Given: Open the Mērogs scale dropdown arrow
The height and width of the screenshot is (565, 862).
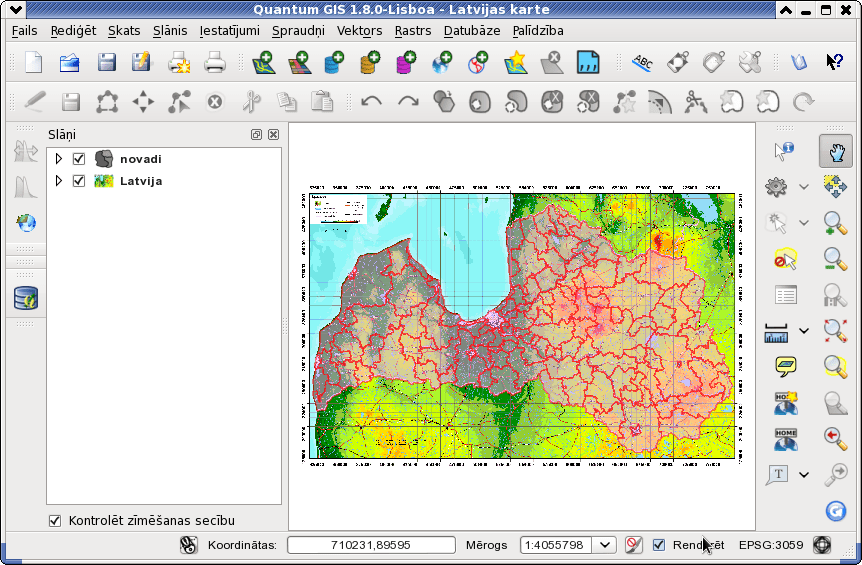Looking at the screenshot, I should coord(604,545).
